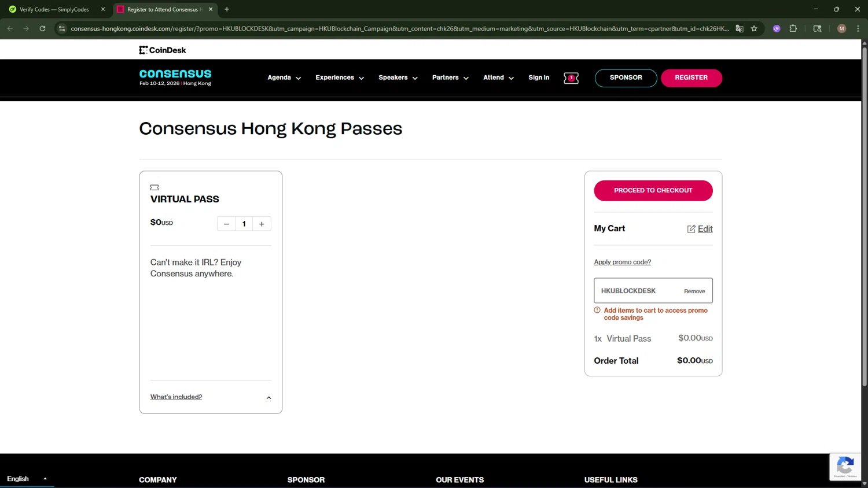Click the COMPANY footer heading
Screen dimensions: 868x488
(x=158, y=480)
